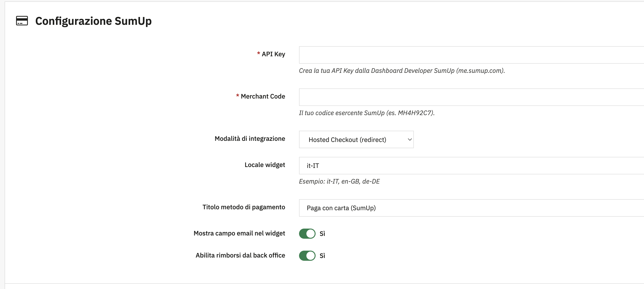Focus the Merchant Code input field

click(x=471, y=97)
